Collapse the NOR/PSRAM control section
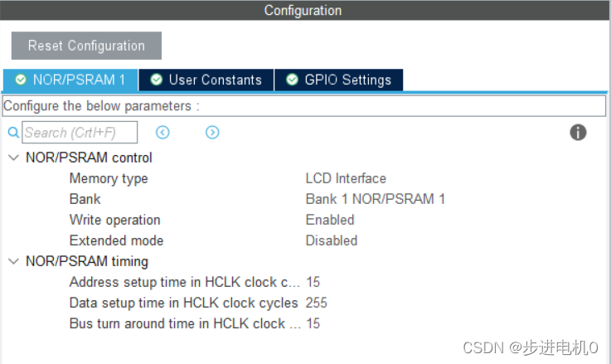The image size is (611, 364). 13,158
